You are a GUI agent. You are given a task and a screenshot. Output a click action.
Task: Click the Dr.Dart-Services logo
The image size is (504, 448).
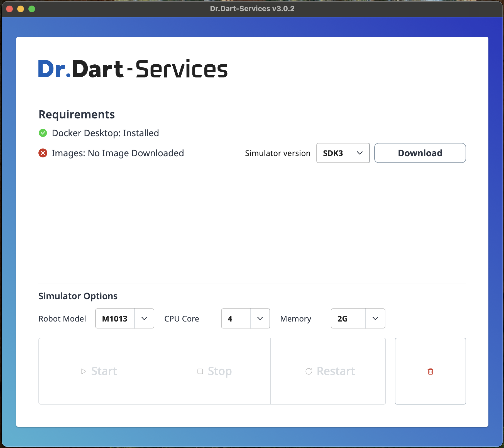pyautogui.click(x=133, y=69)
